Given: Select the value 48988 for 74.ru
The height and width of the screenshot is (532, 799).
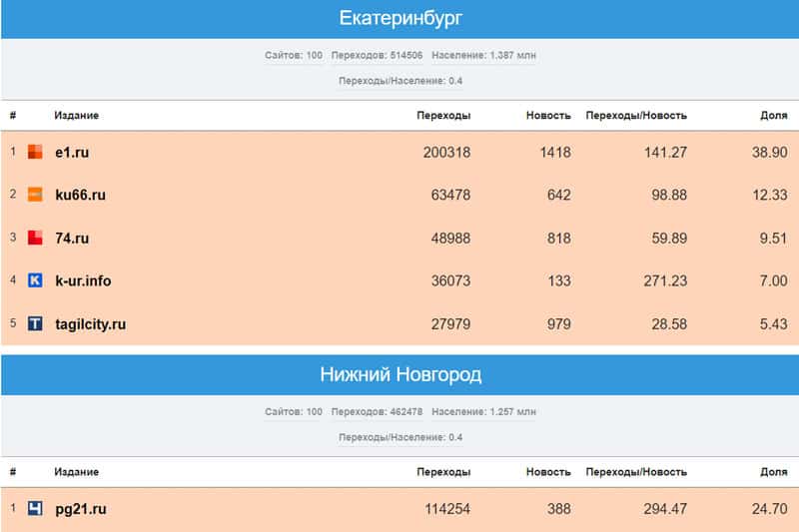Looking at the screenshot, I should coord(450,239).
